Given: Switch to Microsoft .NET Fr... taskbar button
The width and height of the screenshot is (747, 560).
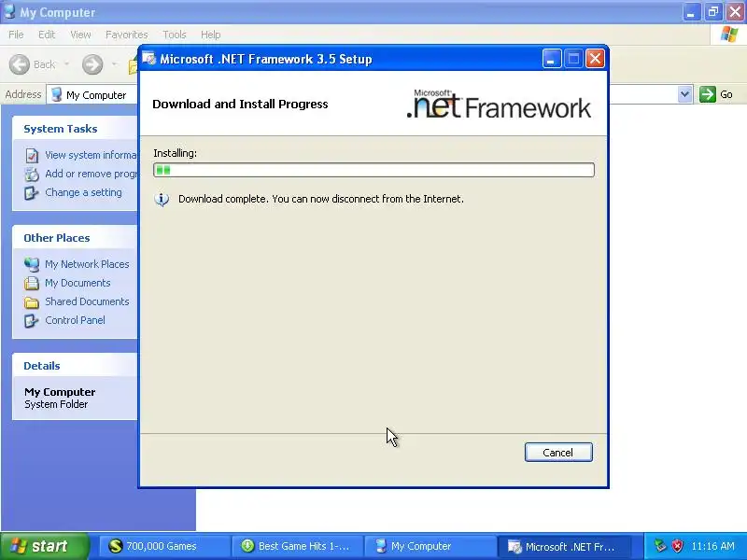Looking at the screenshot, I should pos(564,546).
